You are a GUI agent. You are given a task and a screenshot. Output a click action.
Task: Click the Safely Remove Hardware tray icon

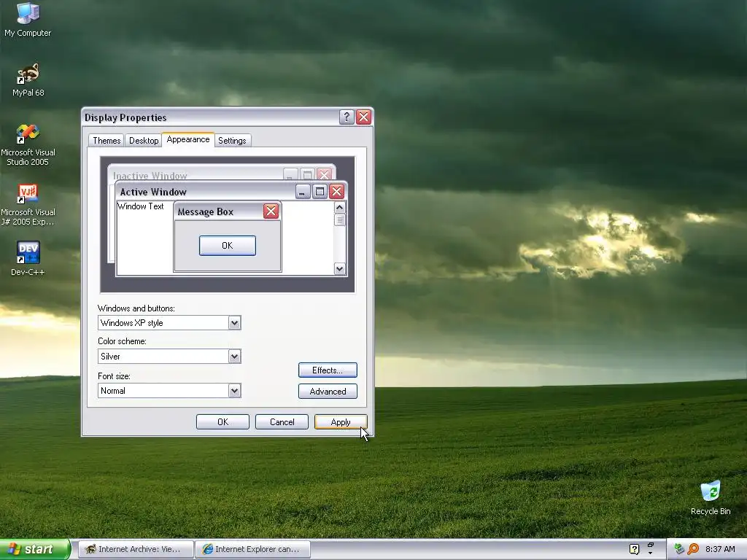679,549
